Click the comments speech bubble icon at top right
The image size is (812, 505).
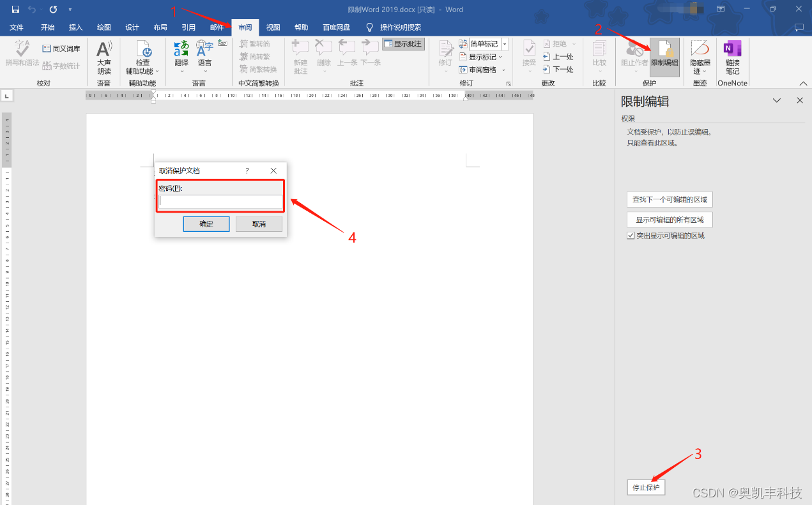pos(799,27)
